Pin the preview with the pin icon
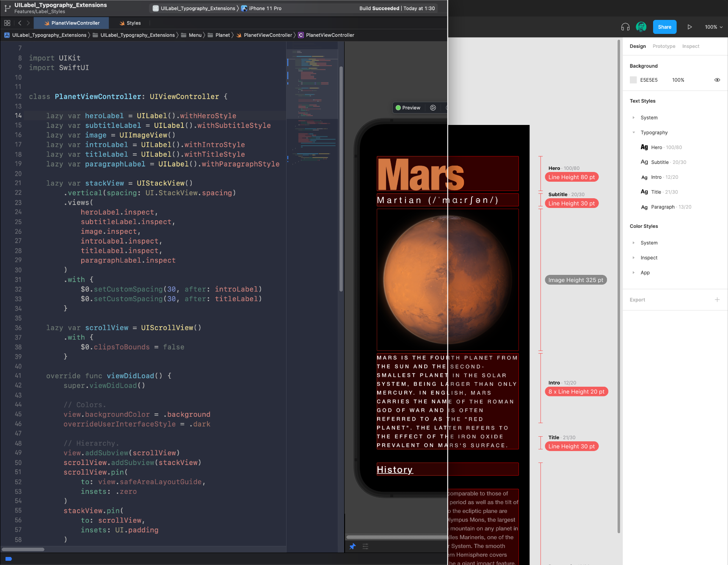728x565 pixels. click(353, 546)
